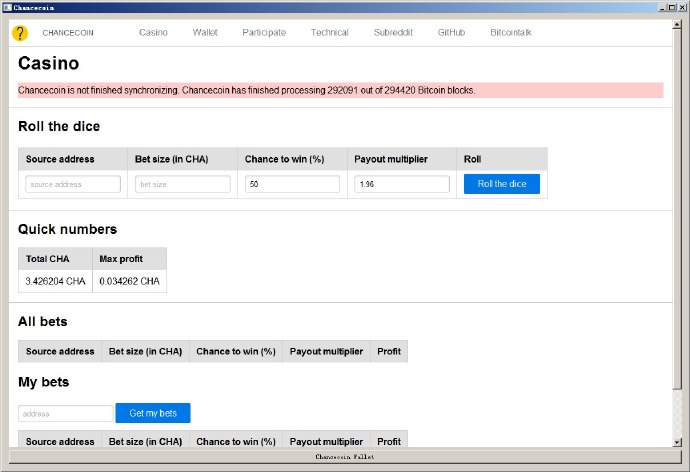Click the Chance to win field showing 50
This screenshot has width=690, height=472.
pyautogui.click(x=292, y=184)
